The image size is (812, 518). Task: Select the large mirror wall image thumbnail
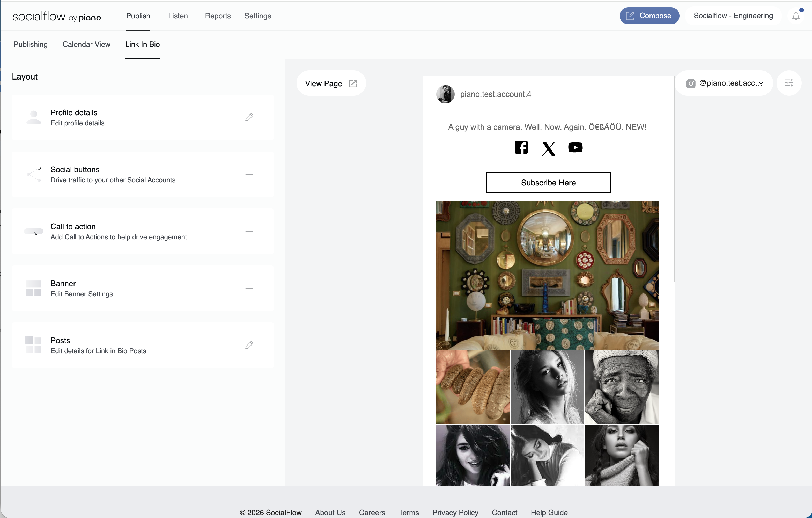coord(547,275)
